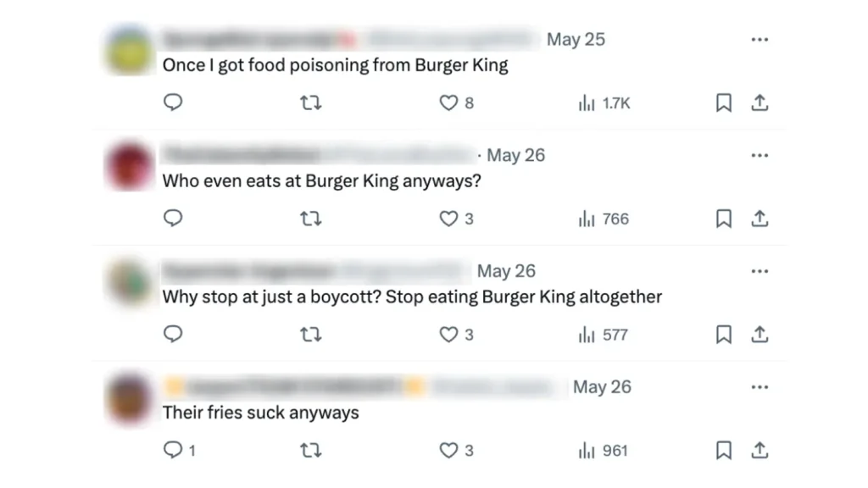Retweet the 'Why stop at just a boycott' tweet
This screenshot has height=488, width=868.
pyautogui.click(x=311, y=335)
